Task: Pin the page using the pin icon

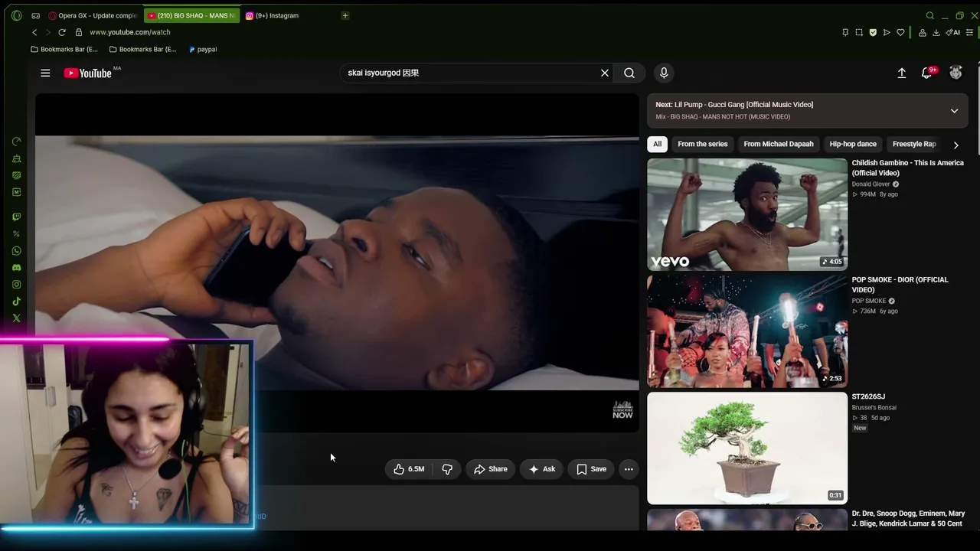Action: [845, 32]
